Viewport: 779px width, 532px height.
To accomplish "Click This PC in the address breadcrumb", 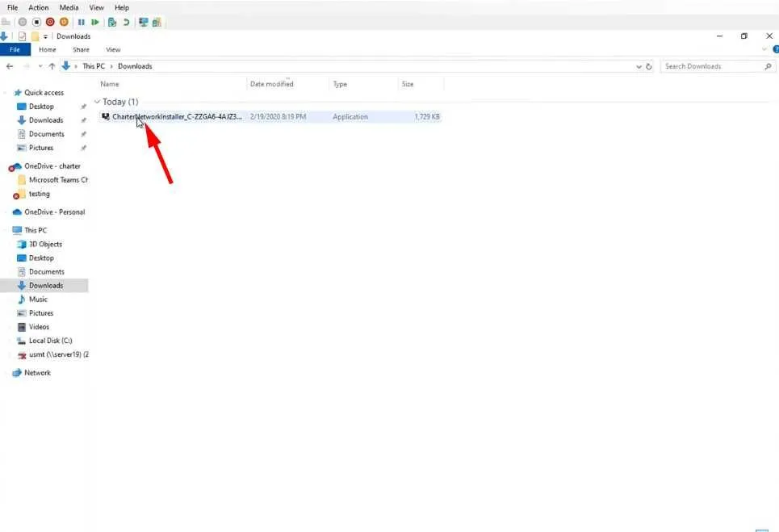I will pos(94,66).
